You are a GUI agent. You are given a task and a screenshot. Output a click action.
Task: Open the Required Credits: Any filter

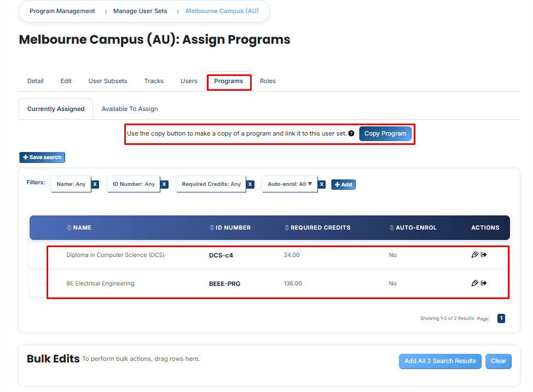coord(211,184)
